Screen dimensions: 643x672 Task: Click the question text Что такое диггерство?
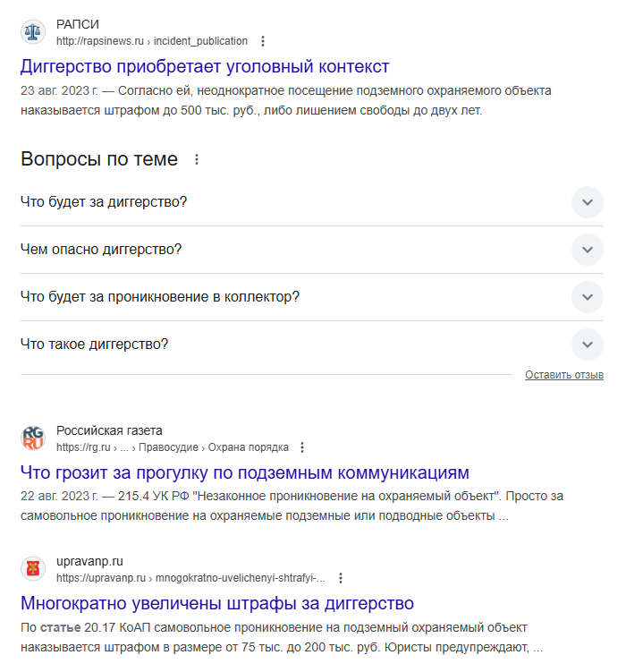pos(95,345)
